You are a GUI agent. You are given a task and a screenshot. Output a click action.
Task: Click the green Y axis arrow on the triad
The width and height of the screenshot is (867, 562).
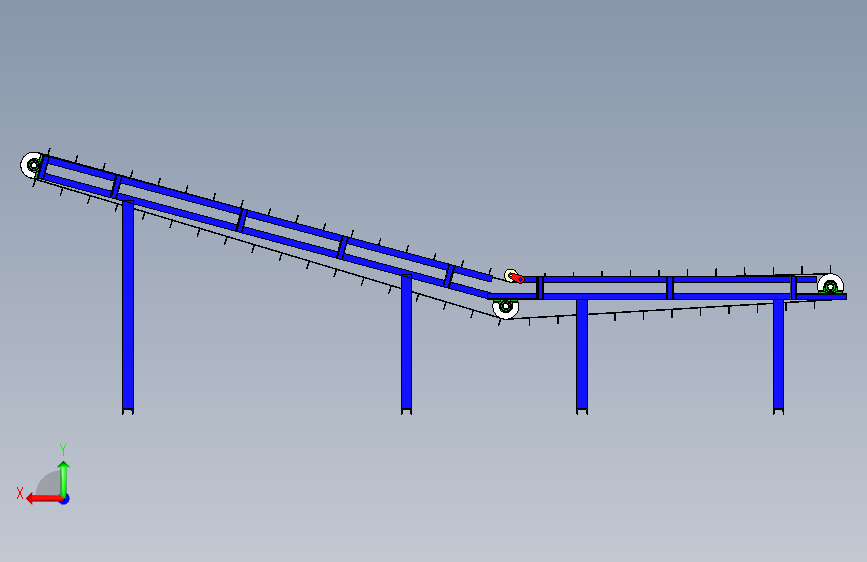coord(64,478)
